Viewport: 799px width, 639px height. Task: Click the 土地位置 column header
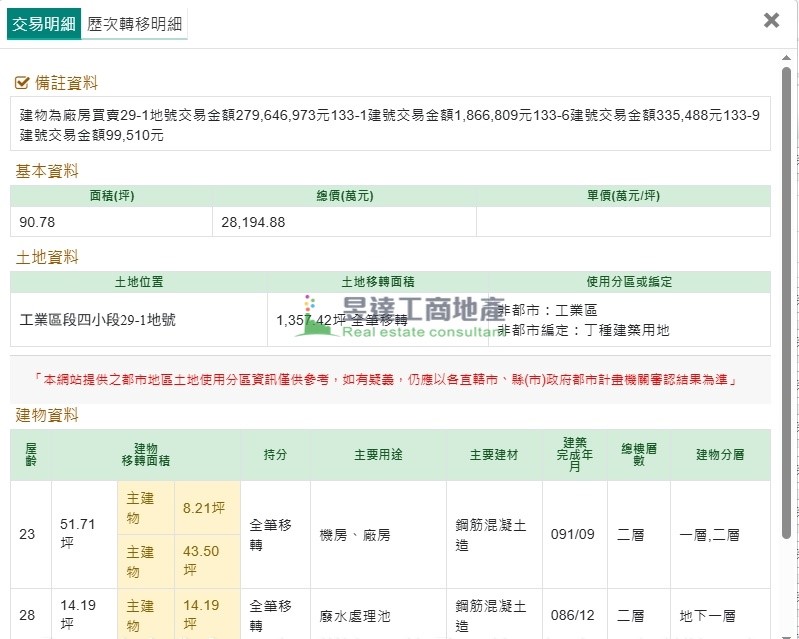(x=139, y=282)
